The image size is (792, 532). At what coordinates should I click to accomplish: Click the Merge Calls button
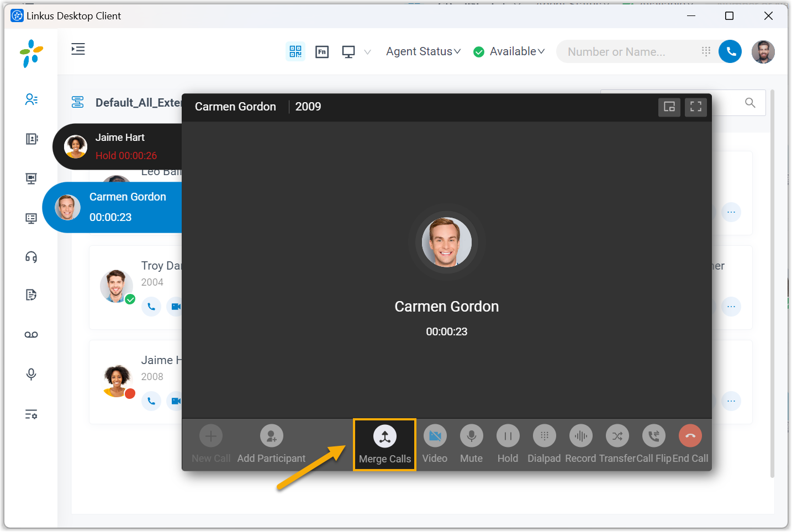(384, 445)
